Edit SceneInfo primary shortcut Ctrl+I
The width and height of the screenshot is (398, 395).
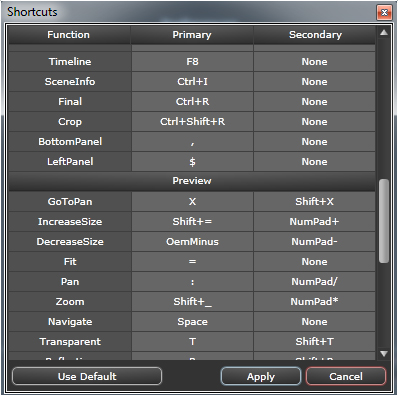[192, 82]
